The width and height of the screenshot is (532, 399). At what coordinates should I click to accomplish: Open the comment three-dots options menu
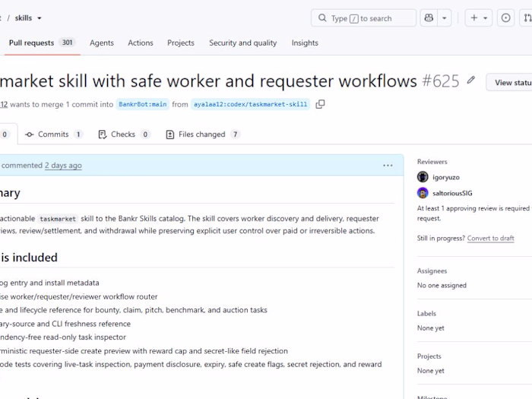[388, 166]
